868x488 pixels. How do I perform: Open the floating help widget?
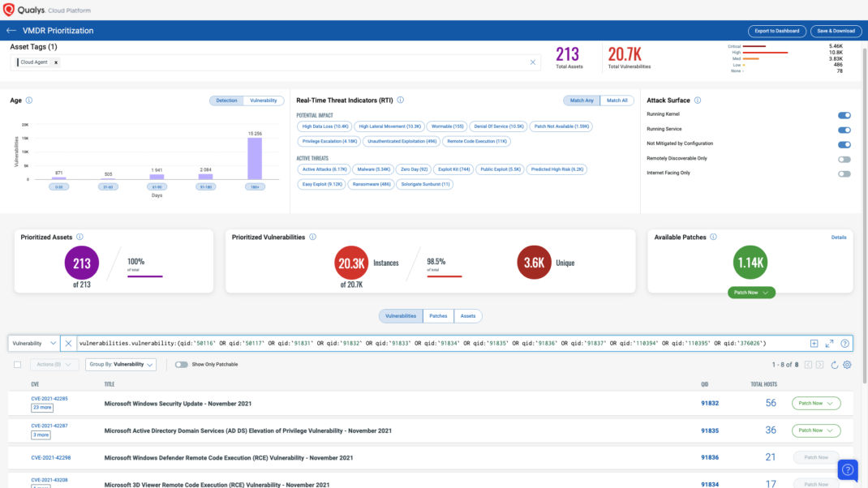847,469
